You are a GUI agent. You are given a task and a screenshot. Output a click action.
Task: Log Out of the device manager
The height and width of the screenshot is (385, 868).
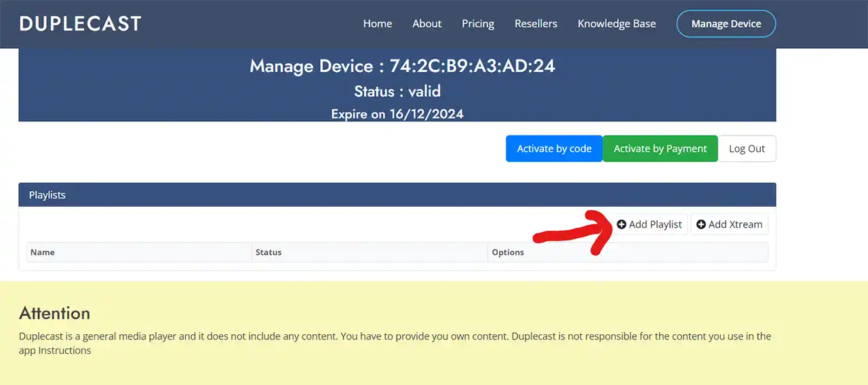click(x=747, y=148)
